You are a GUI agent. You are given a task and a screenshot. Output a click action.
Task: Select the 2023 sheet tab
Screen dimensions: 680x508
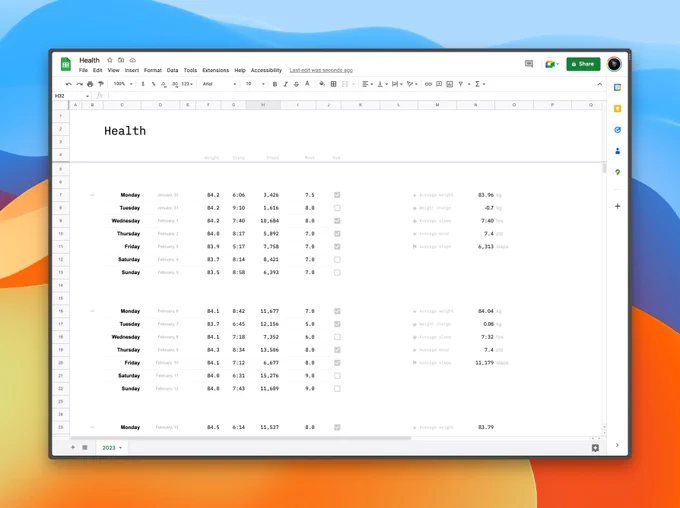click(112, 448)
